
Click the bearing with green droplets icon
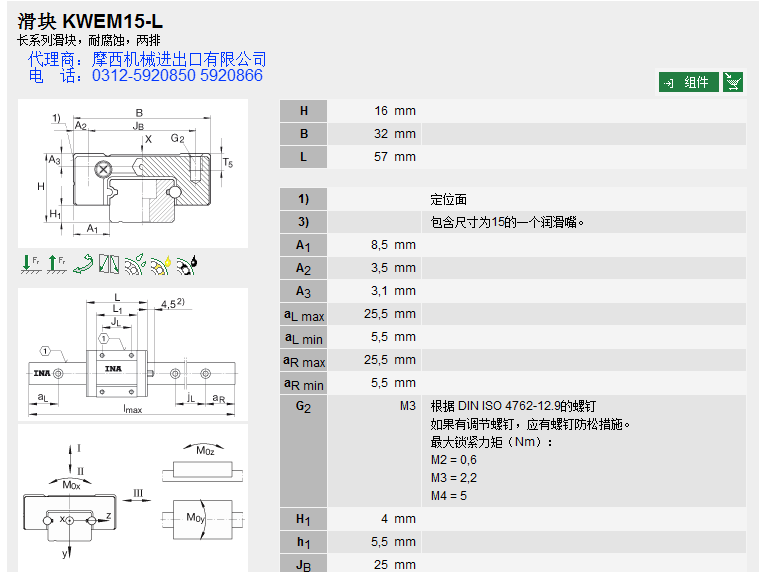click(x=135, y=264)
